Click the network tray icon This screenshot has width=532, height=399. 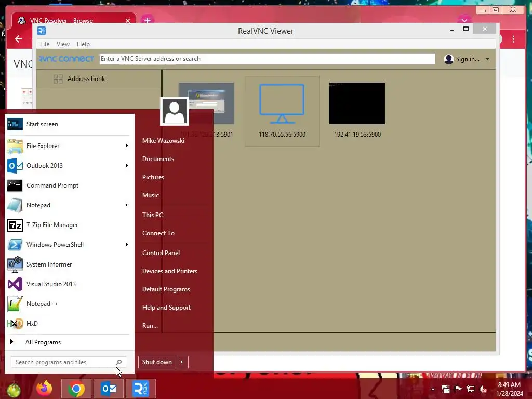(471, 389)
